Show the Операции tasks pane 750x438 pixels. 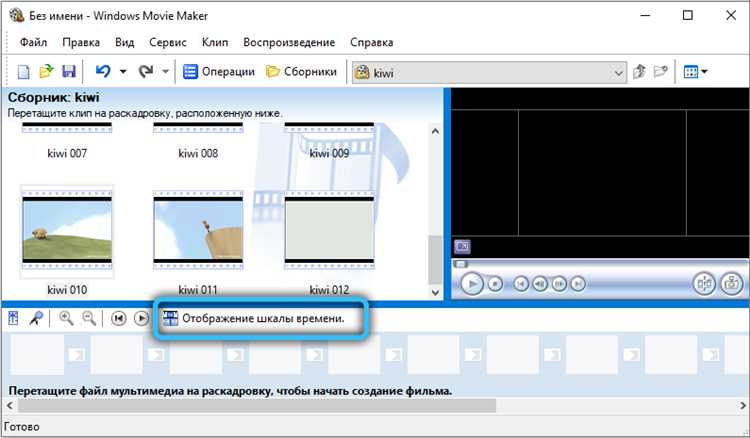coord(219,72)
